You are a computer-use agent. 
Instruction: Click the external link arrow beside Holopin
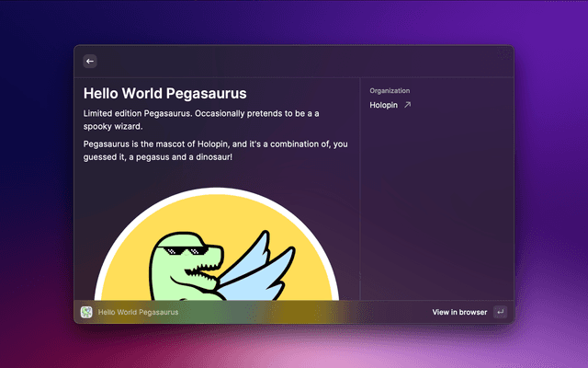[407, 106]
